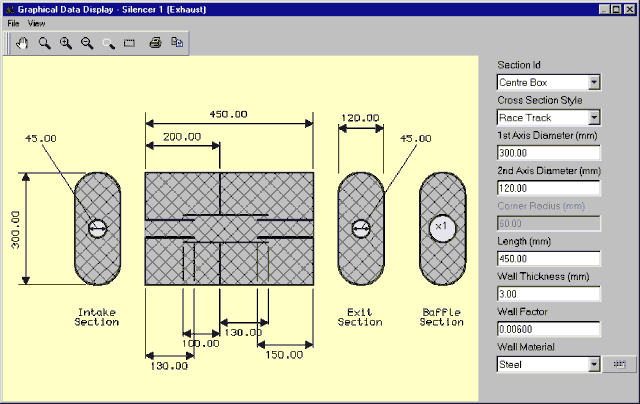Copy display to clipboard icon
The image size is (640, 404).
177,43
